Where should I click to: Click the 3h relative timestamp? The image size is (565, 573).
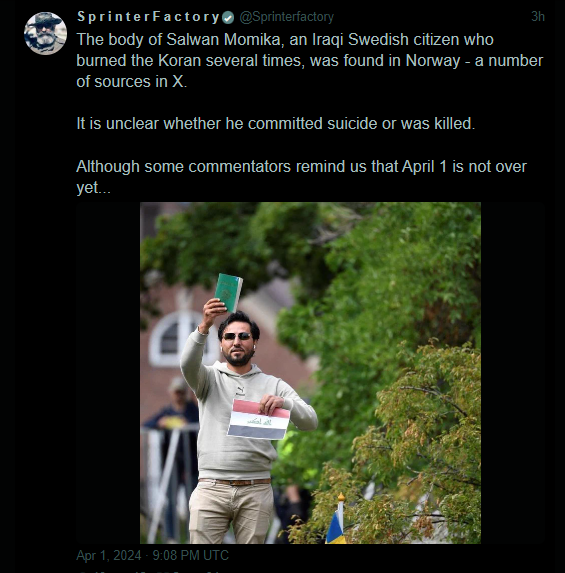(x=538, y=16)
